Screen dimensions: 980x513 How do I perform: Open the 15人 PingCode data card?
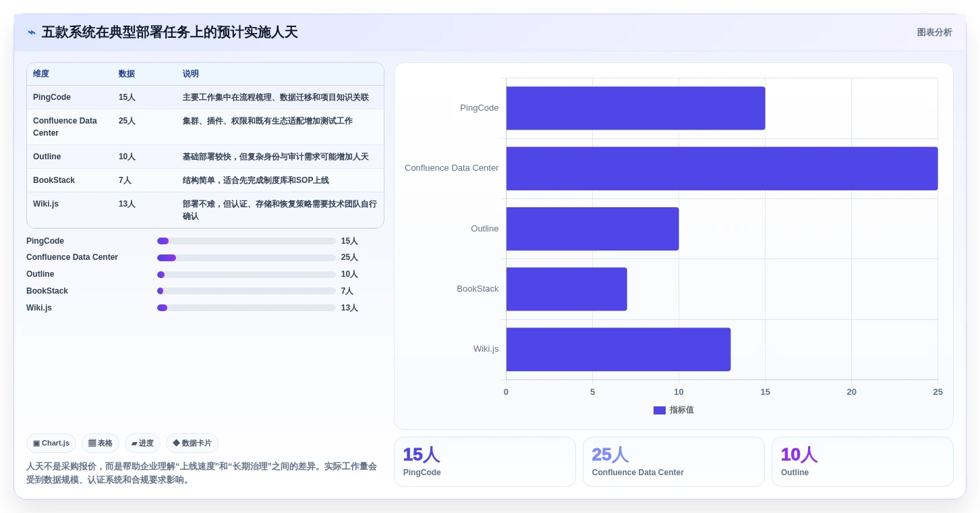485,462
